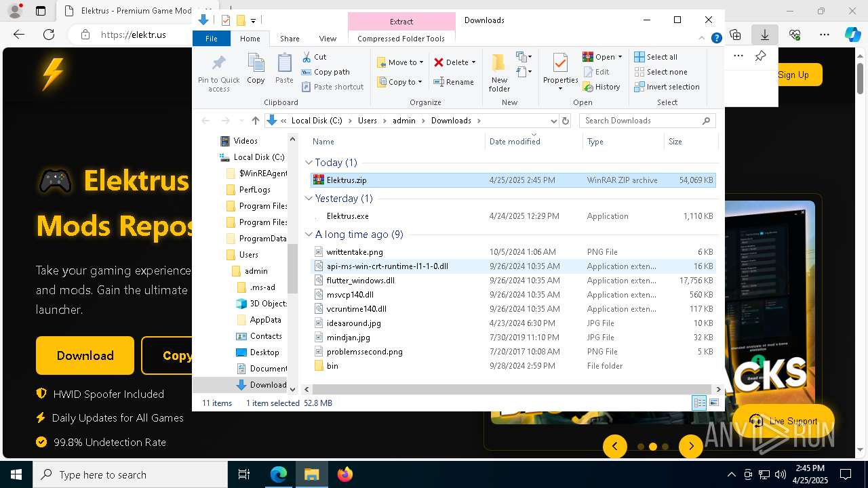Collapse the Yesterday (1) group
The image size is (868, 488).
pos(309,199)
